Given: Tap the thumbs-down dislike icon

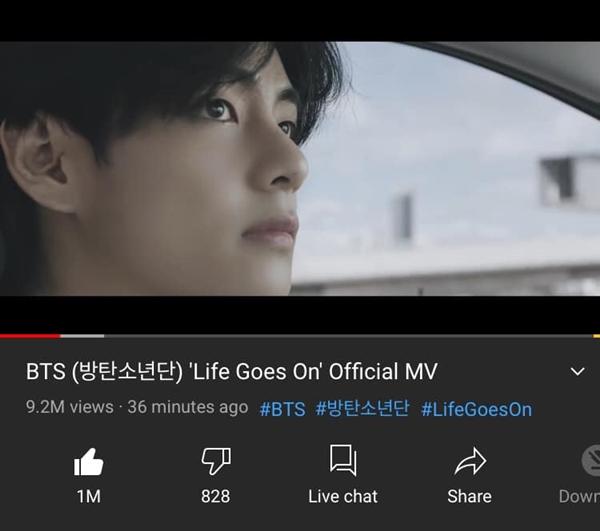Looking at the screenshot, I should [216, 461].
